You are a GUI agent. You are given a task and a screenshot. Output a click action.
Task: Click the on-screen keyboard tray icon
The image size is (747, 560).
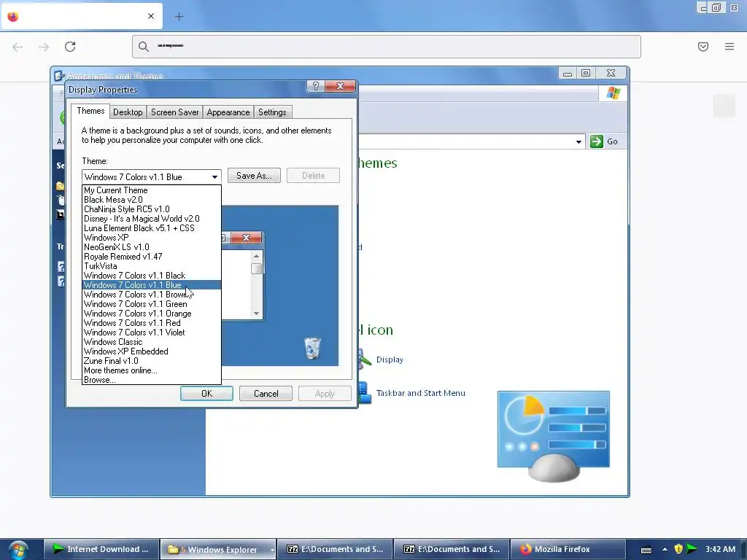pos(646,550)
